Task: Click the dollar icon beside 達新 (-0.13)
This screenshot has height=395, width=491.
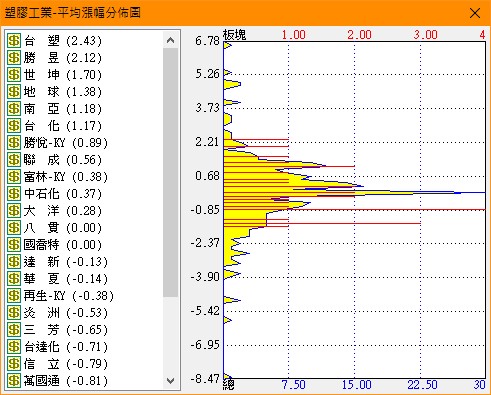Action: click(14, 262)
